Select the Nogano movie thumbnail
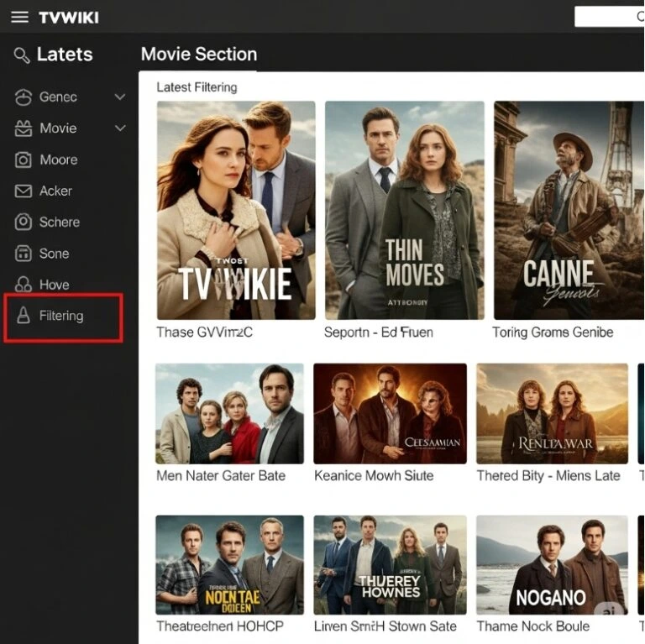The image size is (645, 644). [x=552, y=565]
